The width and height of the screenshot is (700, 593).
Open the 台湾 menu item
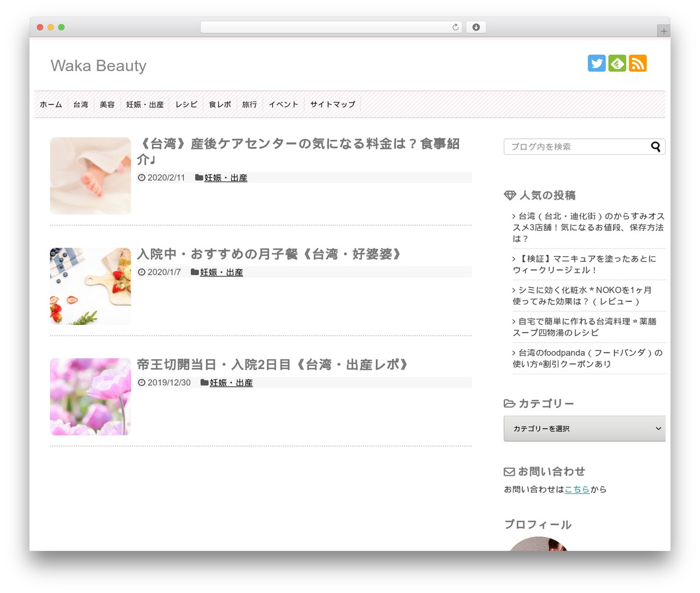(x=80, y=104)
